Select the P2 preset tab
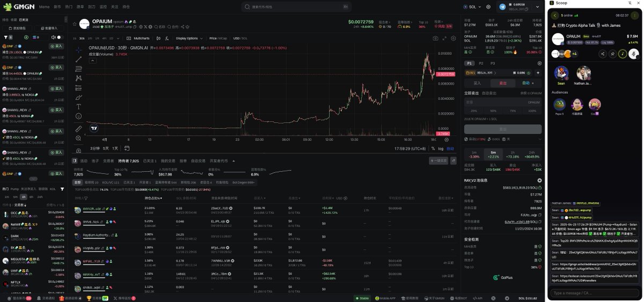 [481, 63]
